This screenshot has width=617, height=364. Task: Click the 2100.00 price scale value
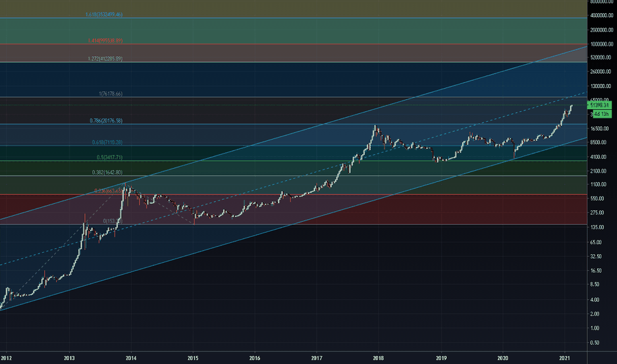(598, 171)
